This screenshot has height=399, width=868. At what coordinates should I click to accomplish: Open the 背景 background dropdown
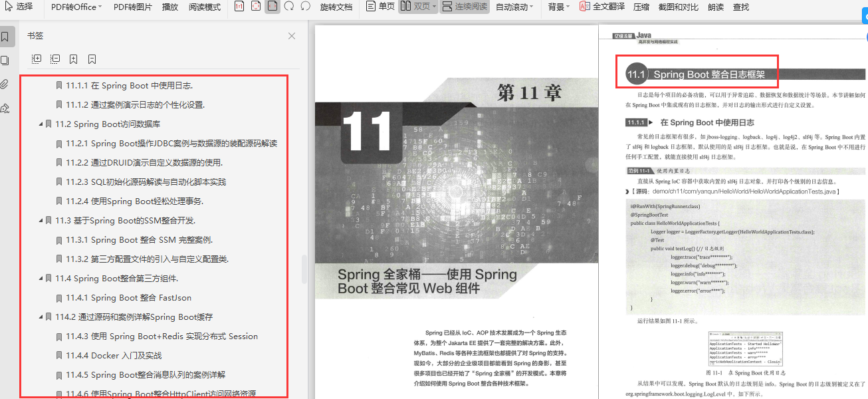[559, 7]
